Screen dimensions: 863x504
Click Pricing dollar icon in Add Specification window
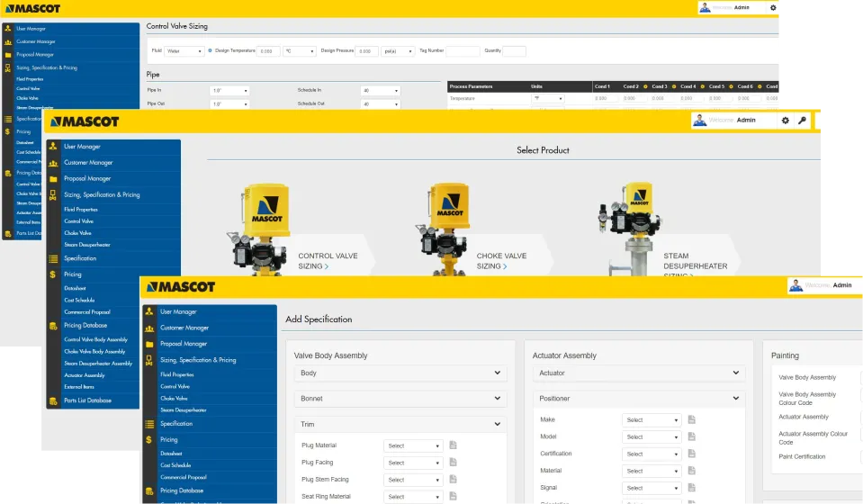[x=148, y=439]
